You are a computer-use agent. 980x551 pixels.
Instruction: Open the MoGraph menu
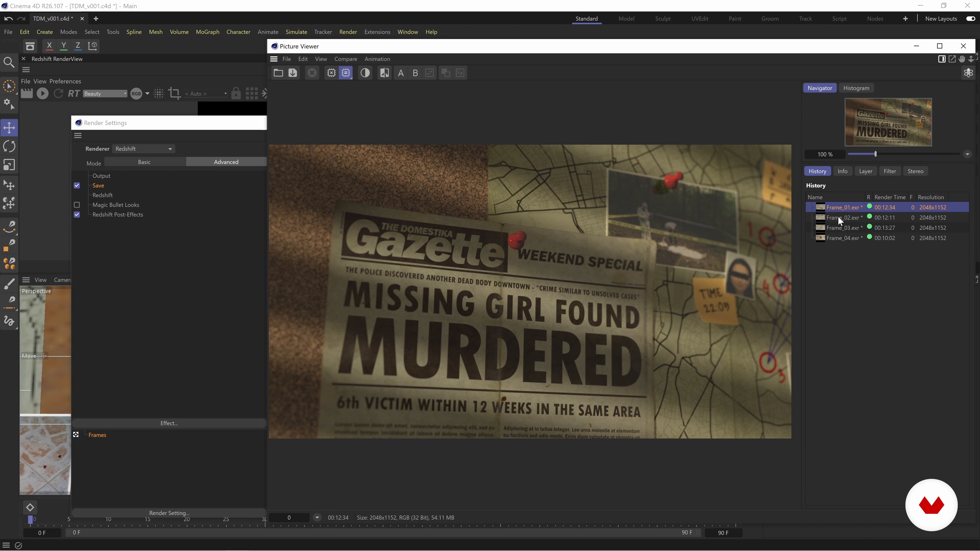point(207,32)
